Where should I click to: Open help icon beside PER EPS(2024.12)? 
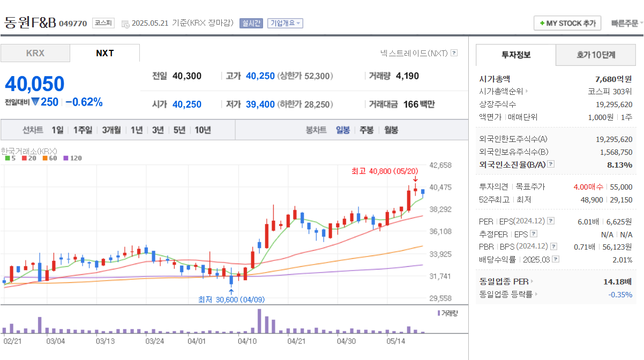[551, 221]
